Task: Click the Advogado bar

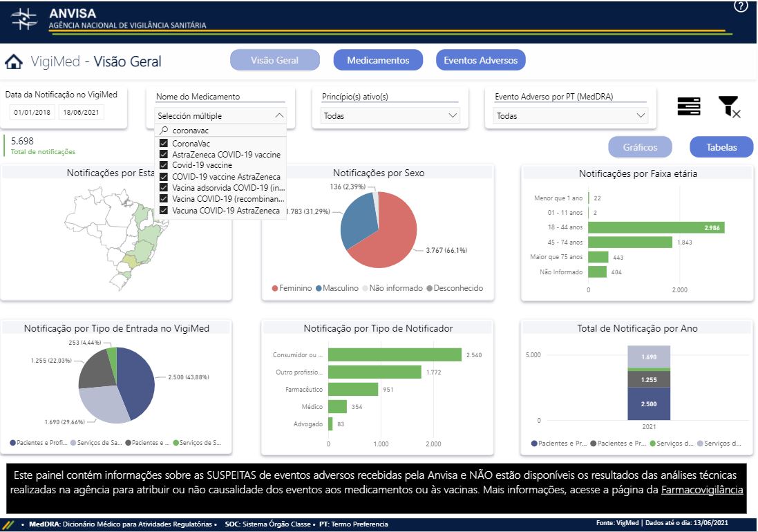Action: click(330, 424)
